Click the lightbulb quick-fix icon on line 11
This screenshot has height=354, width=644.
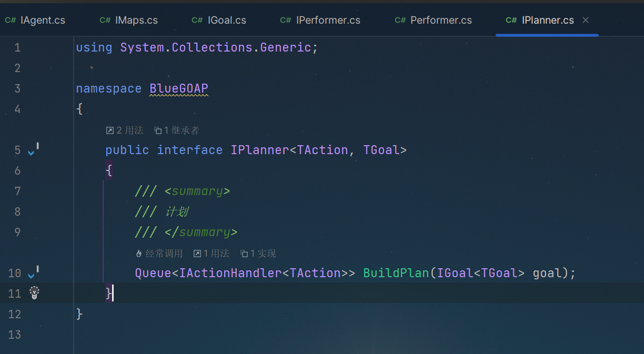[x=34, y=293]
